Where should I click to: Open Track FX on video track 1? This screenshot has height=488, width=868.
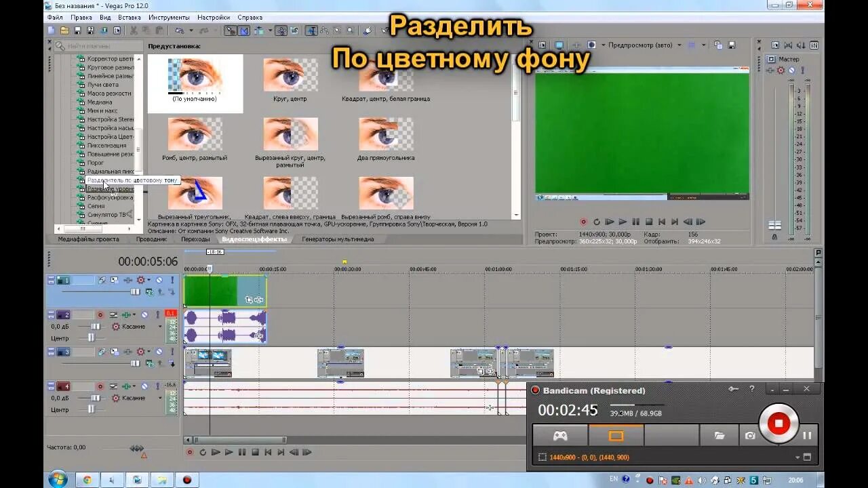tap(128, 280)
